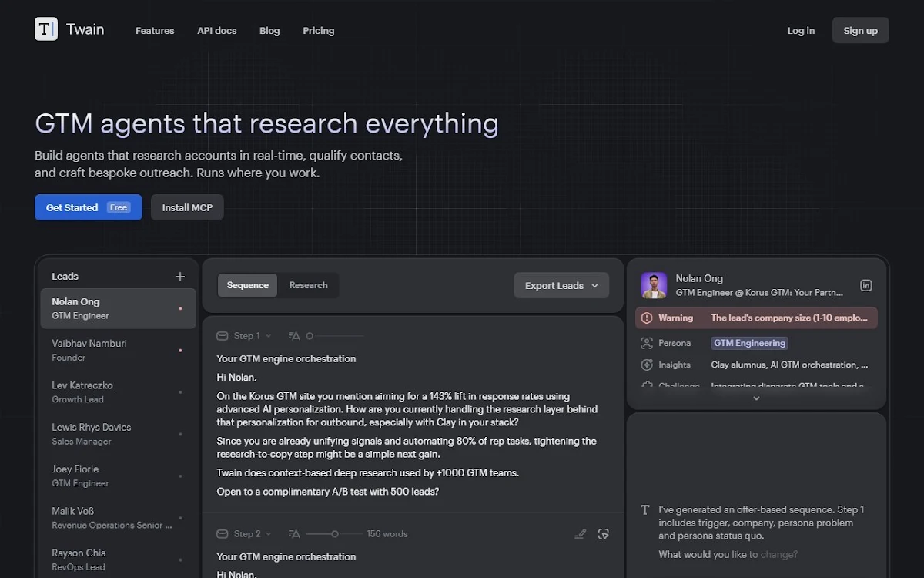
Task: Select lead Rayson Chia
Action: pos(119,560)
